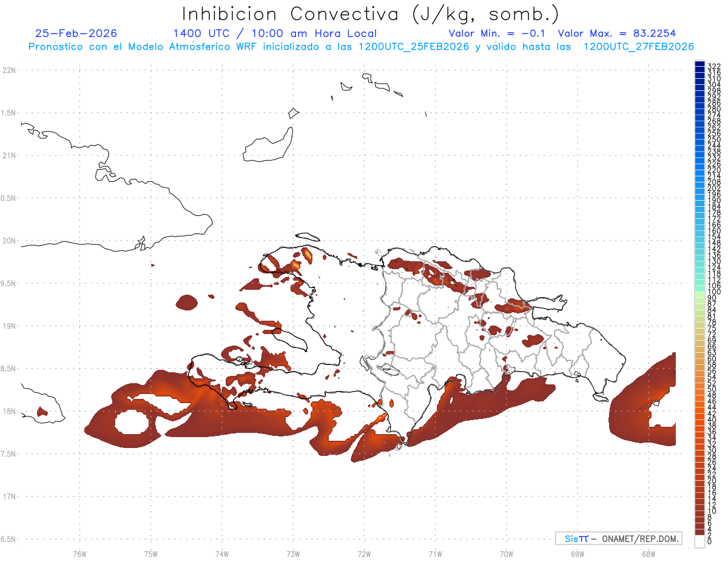
Task: Click the '76W' longitude label
Action: 79,554
